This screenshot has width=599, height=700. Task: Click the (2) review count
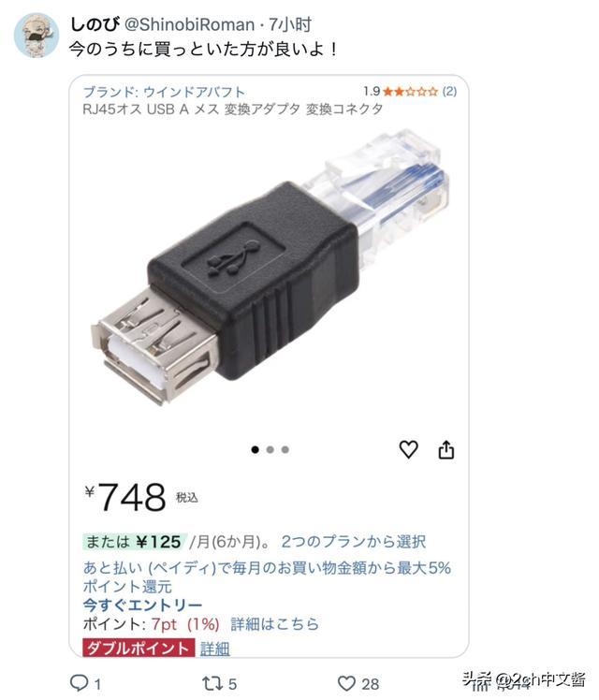pos(449,92)
